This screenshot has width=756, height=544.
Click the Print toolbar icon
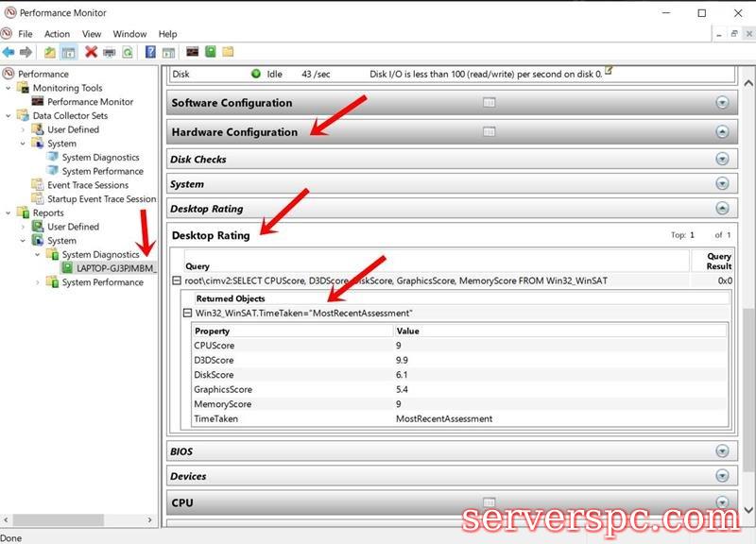[109, 52]
